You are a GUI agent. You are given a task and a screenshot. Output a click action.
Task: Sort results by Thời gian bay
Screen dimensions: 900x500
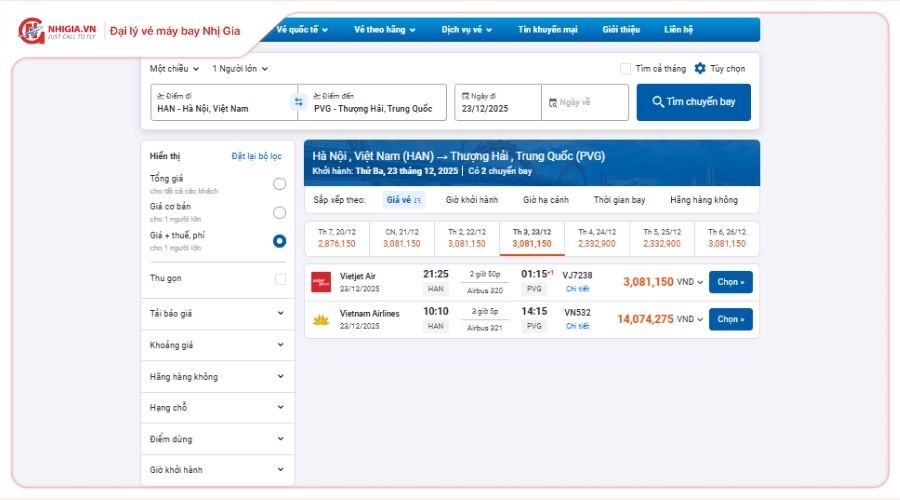pos(619,200)
